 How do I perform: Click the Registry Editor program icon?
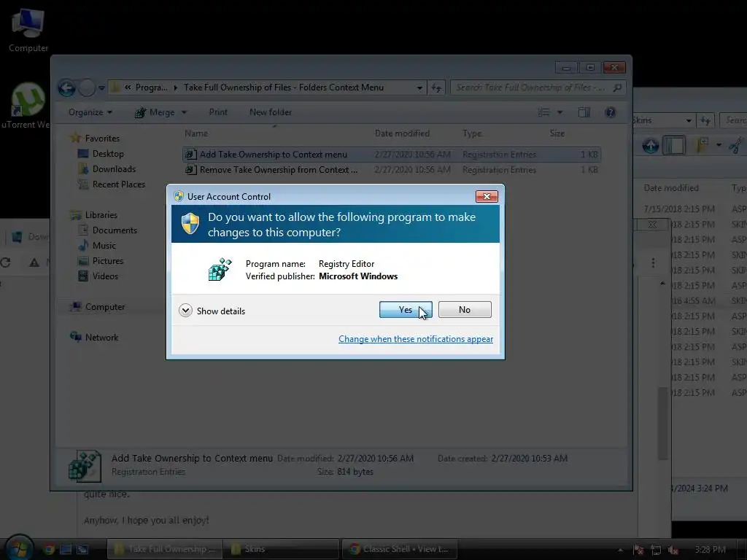[x=220, y=270]
